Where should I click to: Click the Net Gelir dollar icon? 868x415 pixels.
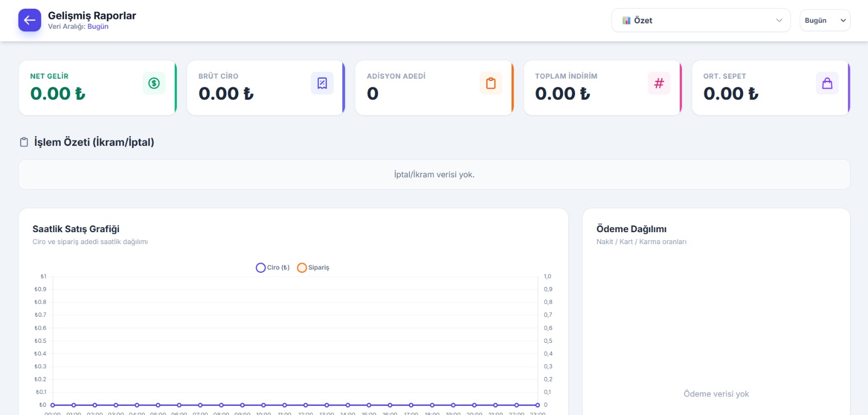click(x=154, y=83)
